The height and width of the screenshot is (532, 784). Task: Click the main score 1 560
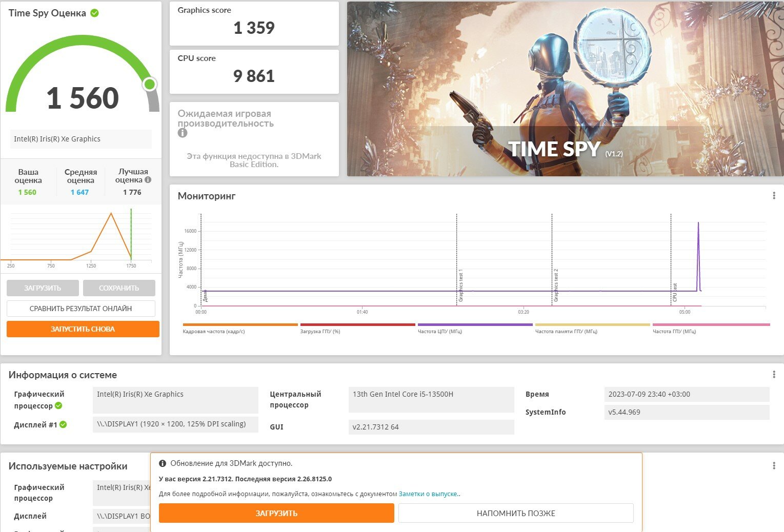[83, 98]
